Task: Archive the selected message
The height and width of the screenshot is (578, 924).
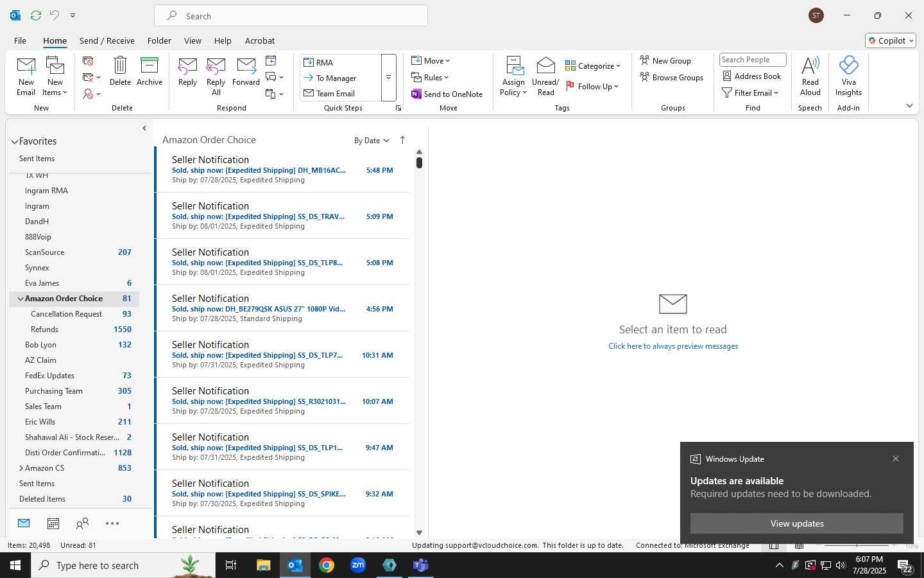Action: point(150,71)
